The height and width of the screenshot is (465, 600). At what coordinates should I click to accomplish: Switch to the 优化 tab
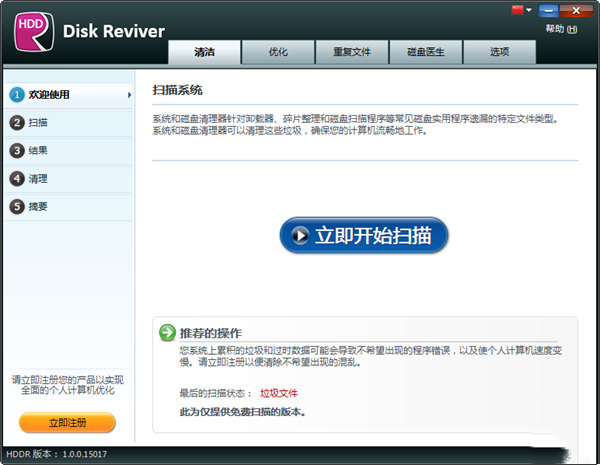point(278,52)
